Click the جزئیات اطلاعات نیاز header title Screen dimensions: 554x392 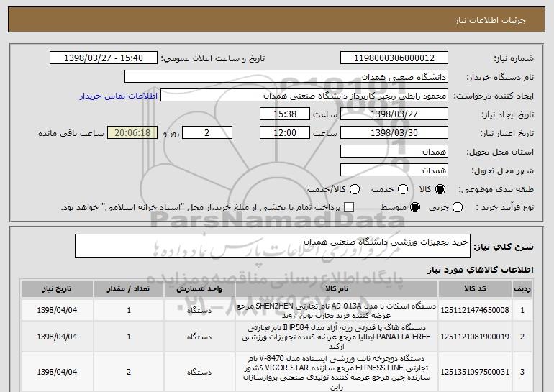490,20
